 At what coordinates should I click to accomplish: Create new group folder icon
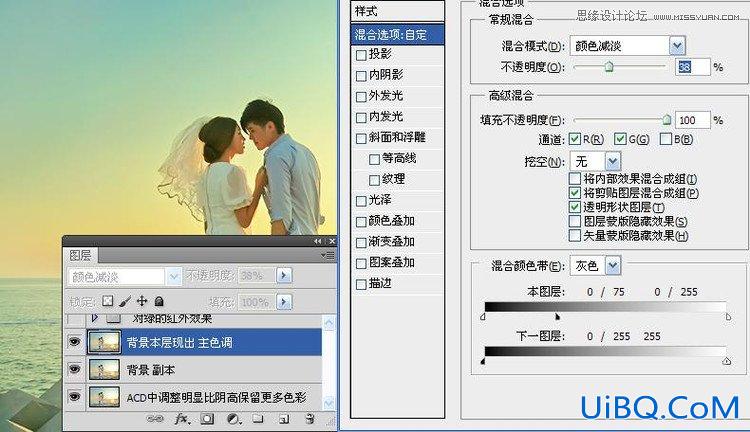(x=258, y=419)
